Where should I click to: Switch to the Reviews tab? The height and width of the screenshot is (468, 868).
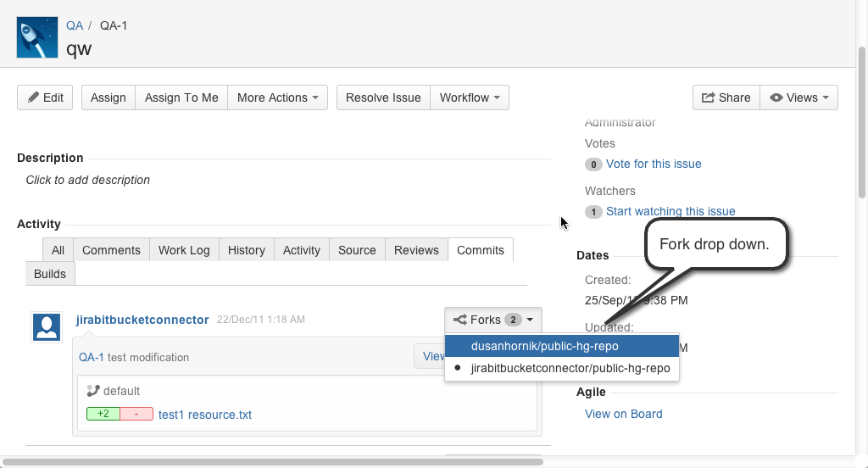click(x=416, y=250)
